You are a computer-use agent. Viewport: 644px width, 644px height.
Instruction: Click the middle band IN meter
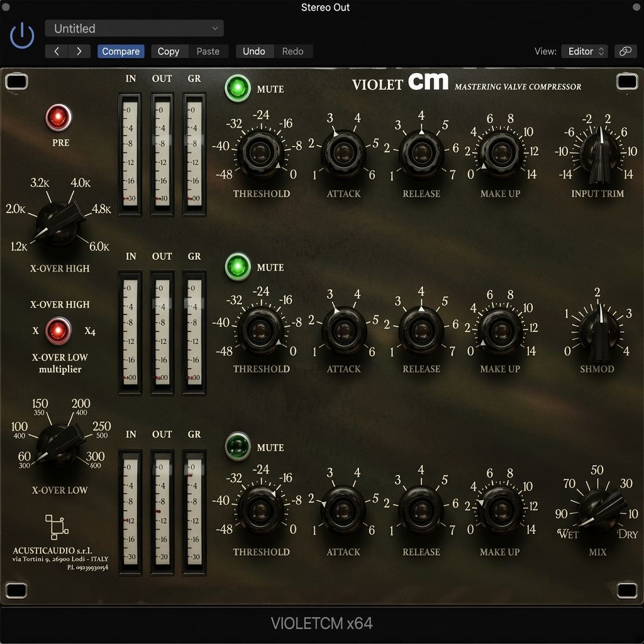(130, 333)
